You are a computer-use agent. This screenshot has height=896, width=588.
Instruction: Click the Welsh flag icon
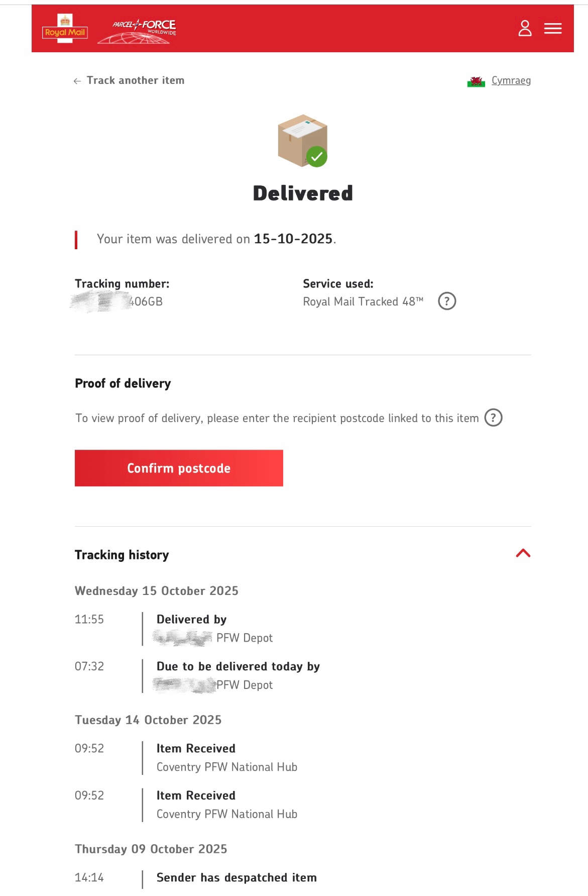pos(476,81)
